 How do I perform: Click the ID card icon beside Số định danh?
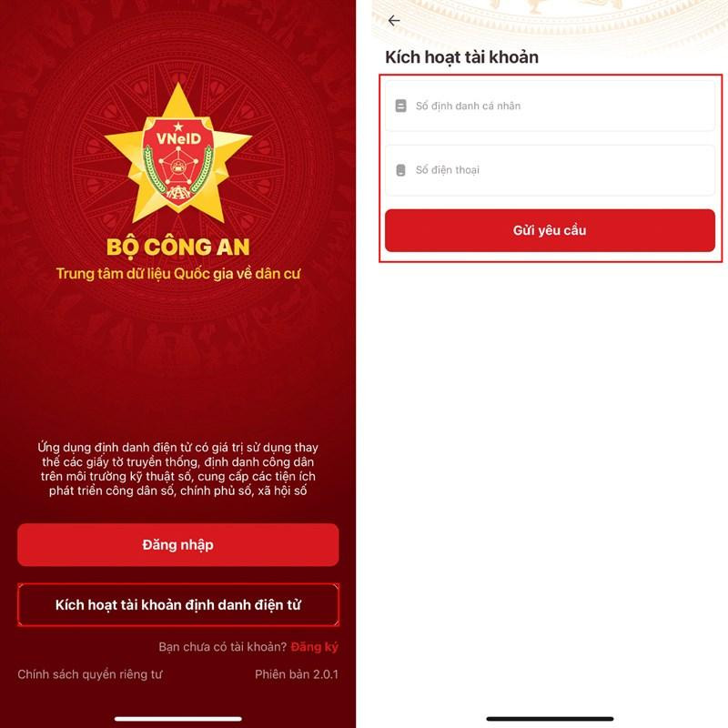tap(400, 106)
